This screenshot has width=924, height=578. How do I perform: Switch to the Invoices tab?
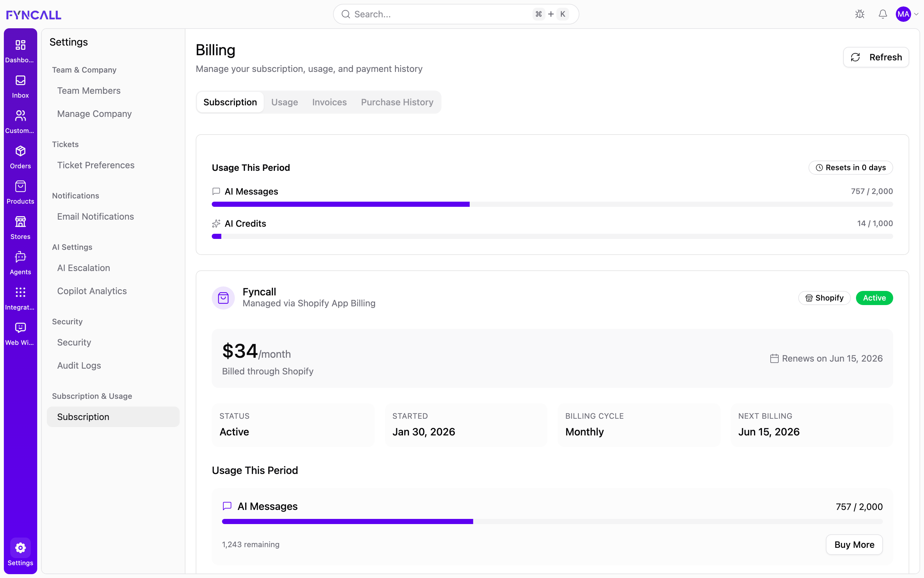[x=329, y=102]
